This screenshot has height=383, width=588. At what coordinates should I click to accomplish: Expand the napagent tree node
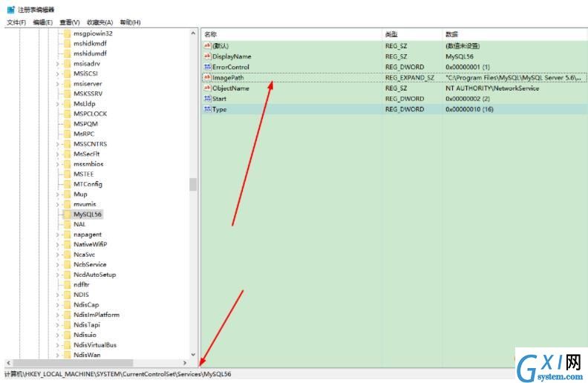pyautogui.click(x=57, y=235)
